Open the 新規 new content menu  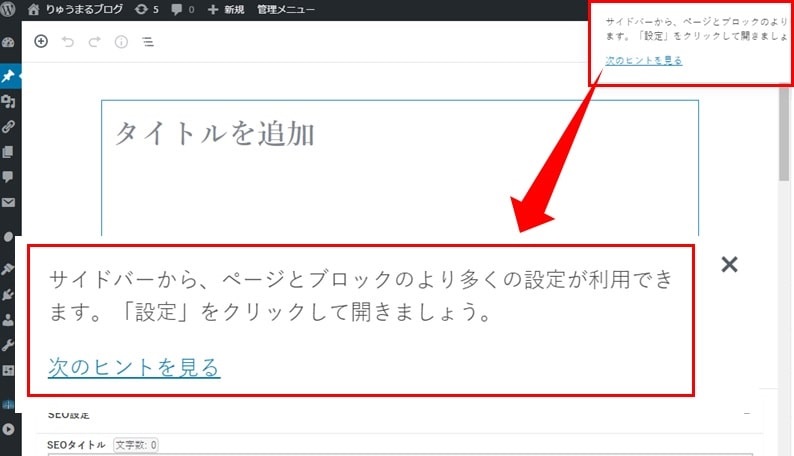click(x=226, y=9)
